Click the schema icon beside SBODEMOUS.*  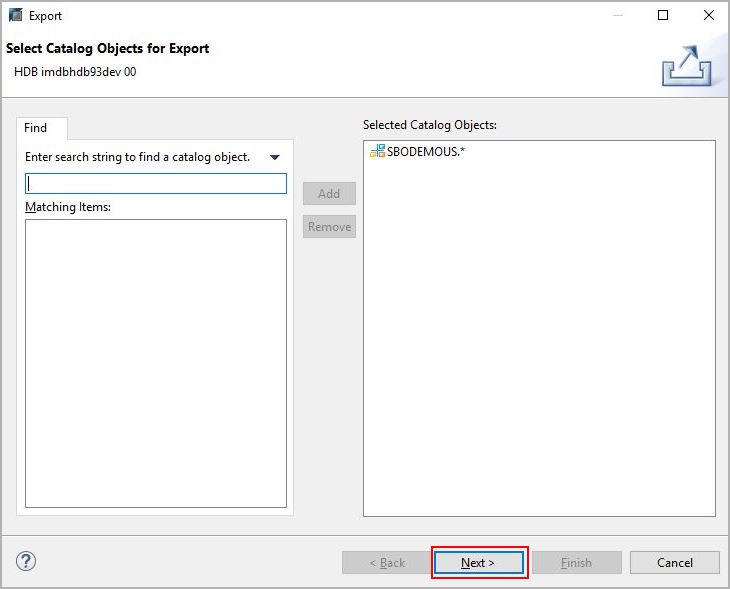377,151
